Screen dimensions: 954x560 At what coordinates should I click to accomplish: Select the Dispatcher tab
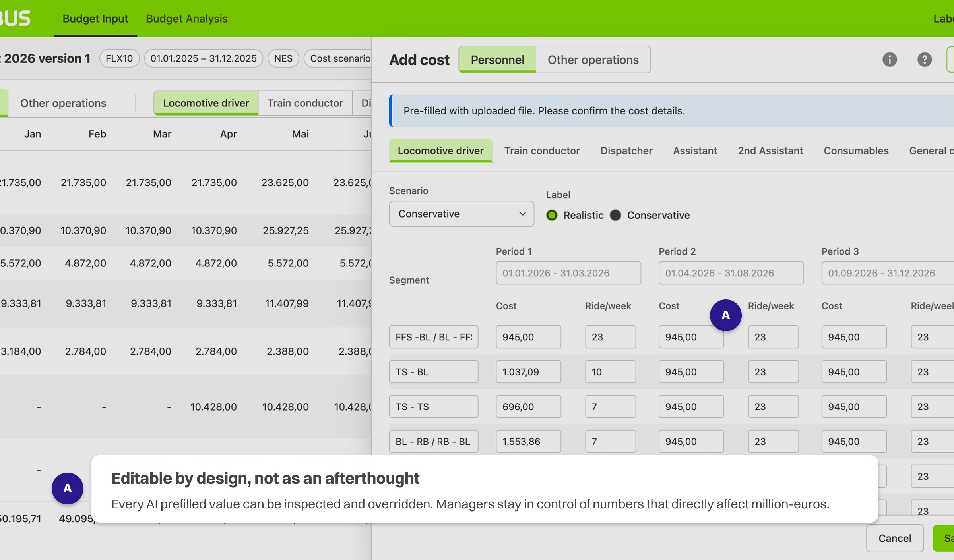coord(626,151)
